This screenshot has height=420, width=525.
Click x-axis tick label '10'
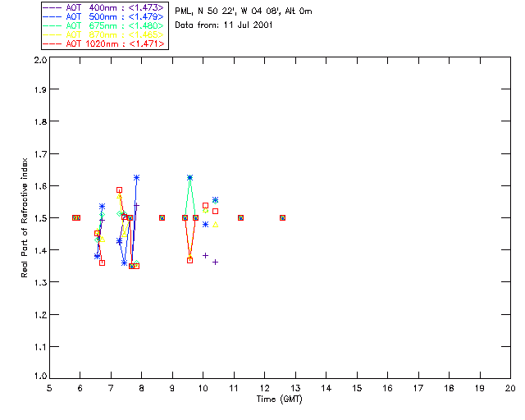pos(203,388)
